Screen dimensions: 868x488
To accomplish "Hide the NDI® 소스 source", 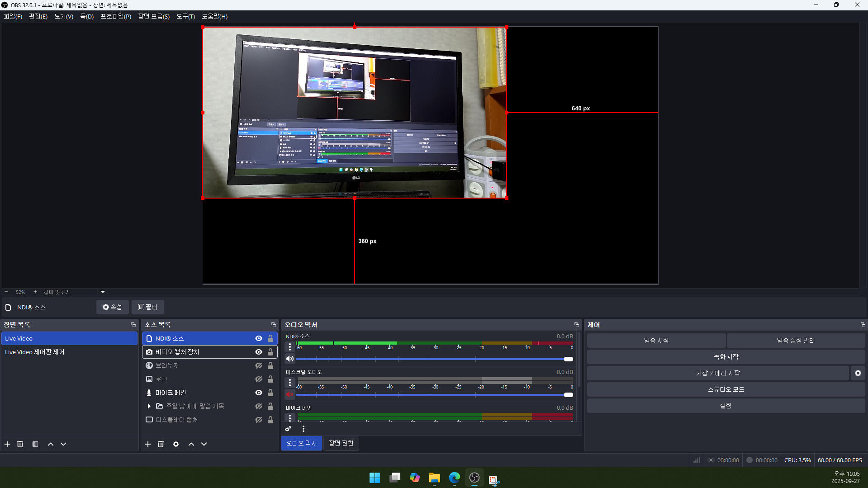I will (x=258, y=338).
